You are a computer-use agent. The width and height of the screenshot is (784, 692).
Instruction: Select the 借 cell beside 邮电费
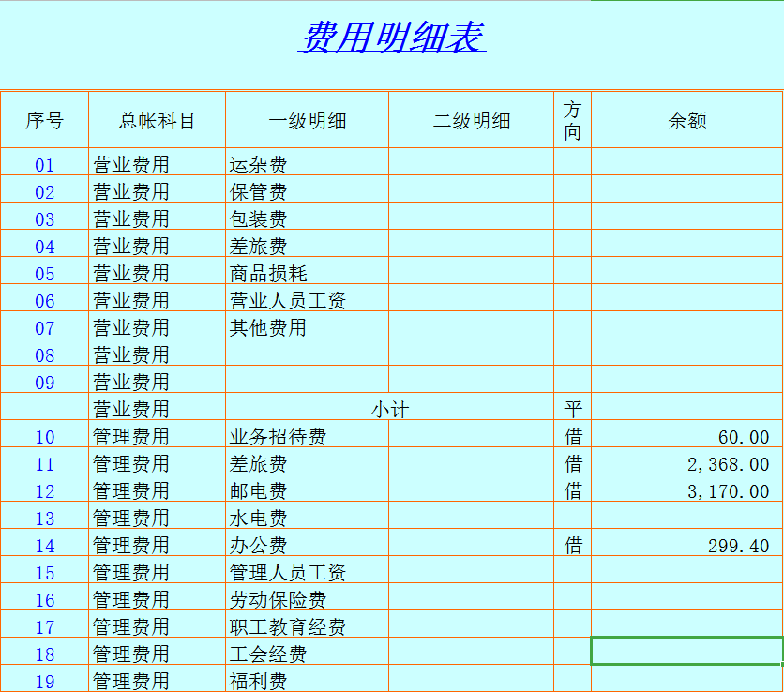coord(571,489)
